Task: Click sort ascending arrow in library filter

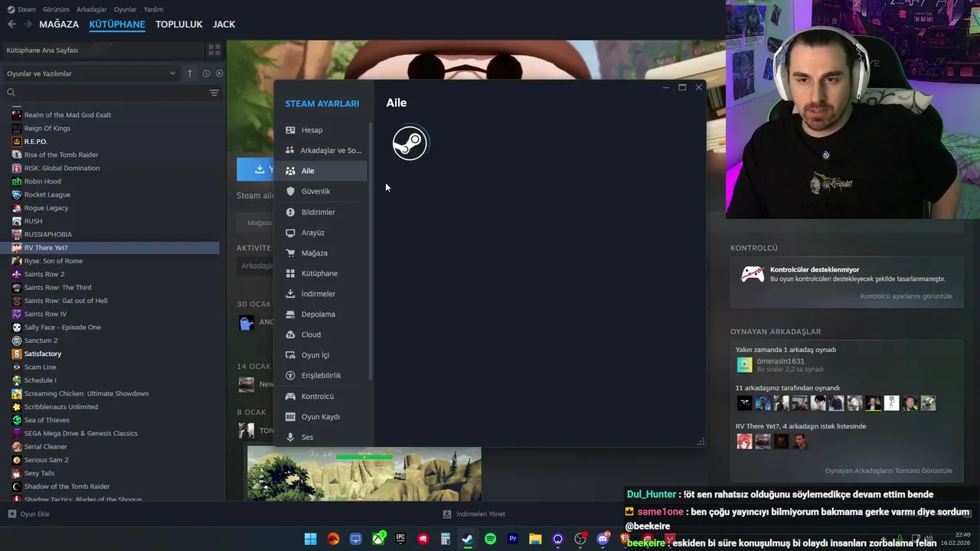Action: (190, 73)
